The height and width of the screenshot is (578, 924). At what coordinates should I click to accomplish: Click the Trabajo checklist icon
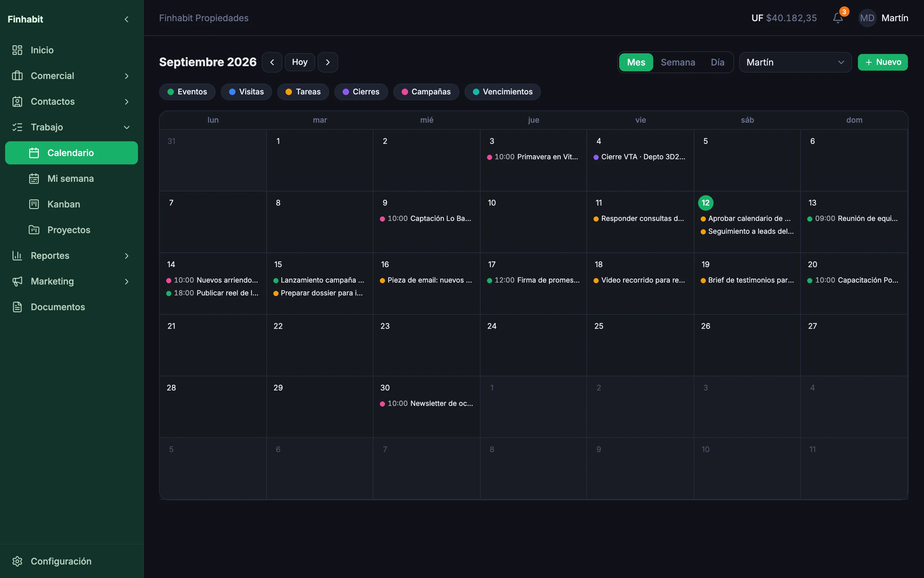click(x=17, y=127)
